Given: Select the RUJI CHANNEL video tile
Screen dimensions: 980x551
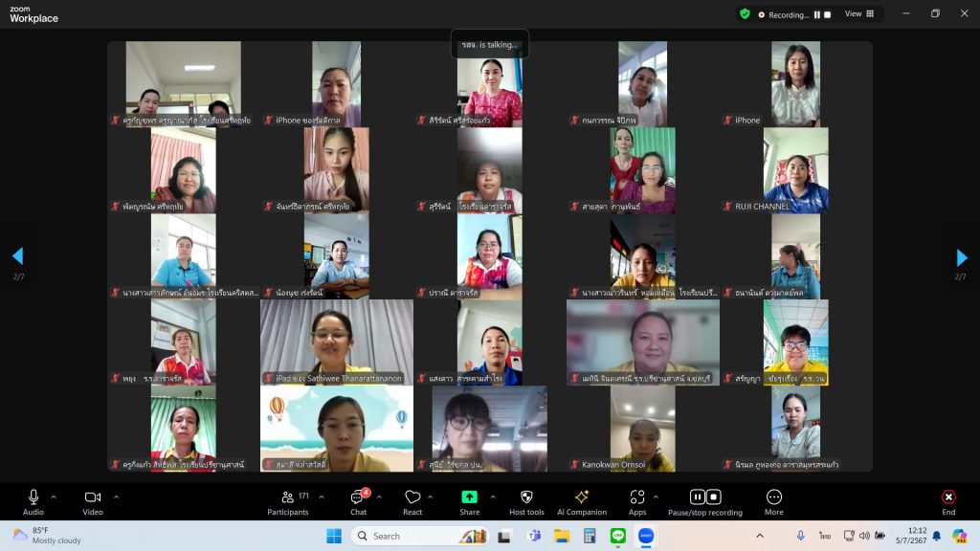Looking at the screenshot, I should [x=795, y=170].
